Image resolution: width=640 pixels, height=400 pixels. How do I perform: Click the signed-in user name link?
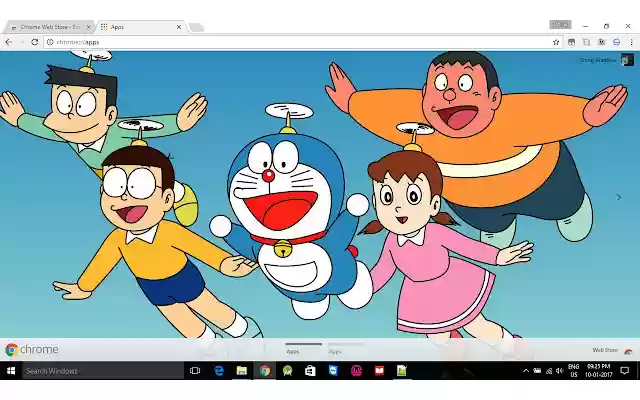[x=598, y=60]
